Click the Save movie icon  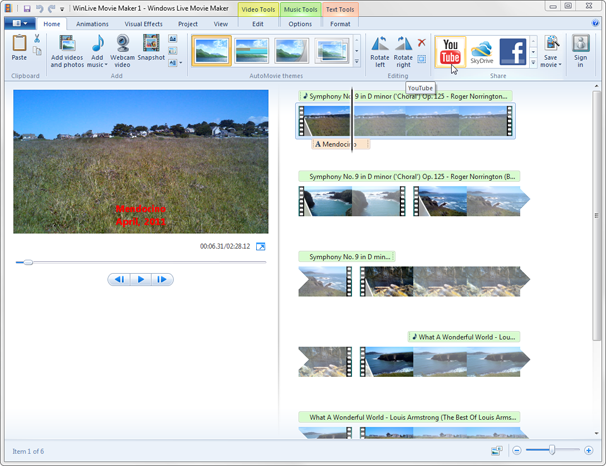click(x=552, y=43)
